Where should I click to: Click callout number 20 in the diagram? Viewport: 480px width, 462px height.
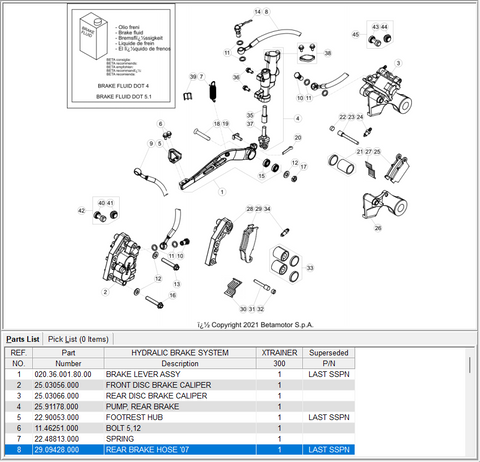[x=298, y=138]
